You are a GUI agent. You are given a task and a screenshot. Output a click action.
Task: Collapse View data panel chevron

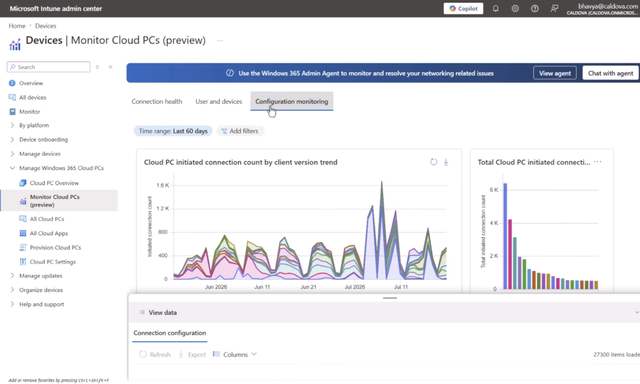click(637, 312)
